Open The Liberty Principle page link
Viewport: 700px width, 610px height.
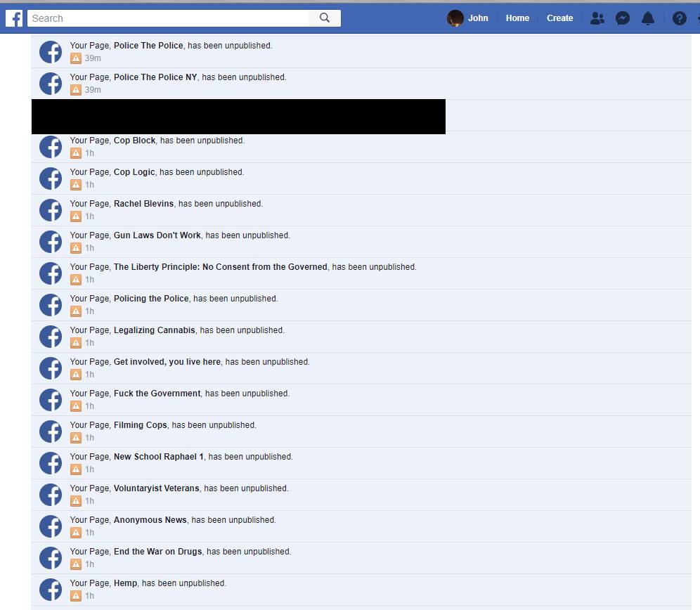point(221,267)
